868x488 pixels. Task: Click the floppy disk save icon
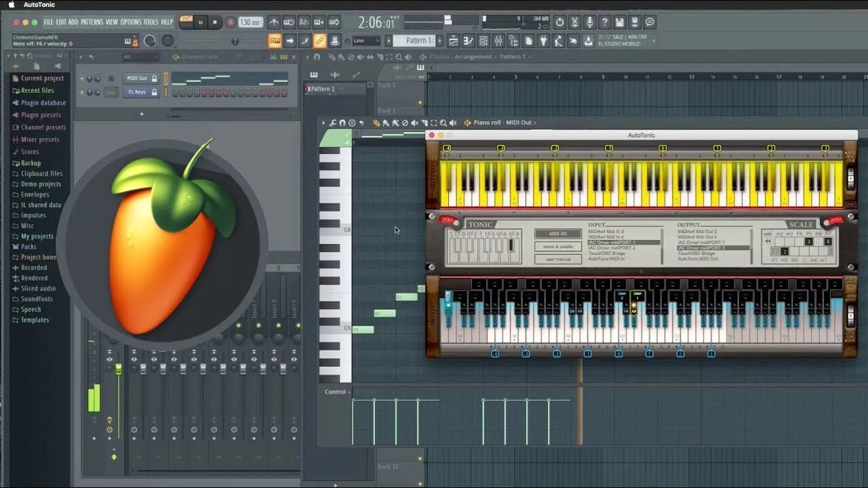click(x=619, y=22)
